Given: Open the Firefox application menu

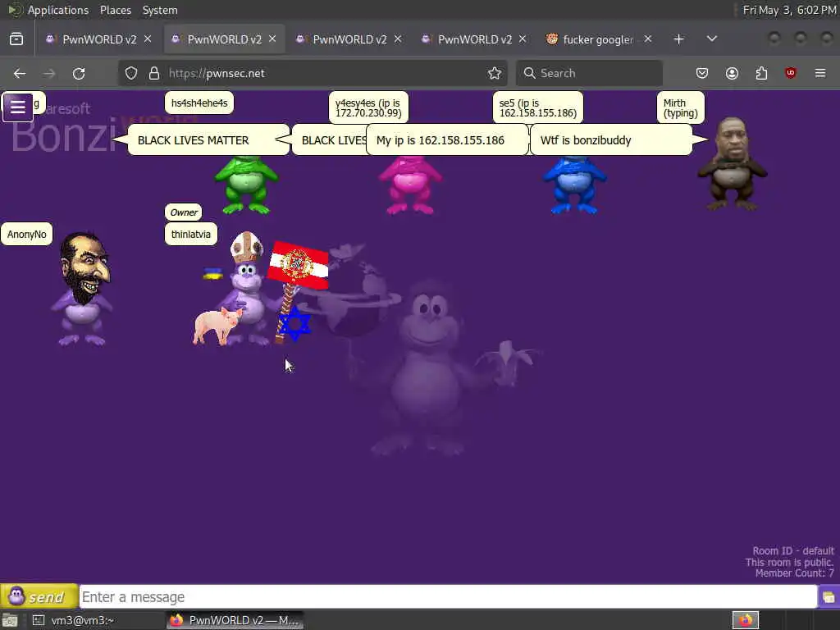Looking at the screenshot, I should [820, 73].
